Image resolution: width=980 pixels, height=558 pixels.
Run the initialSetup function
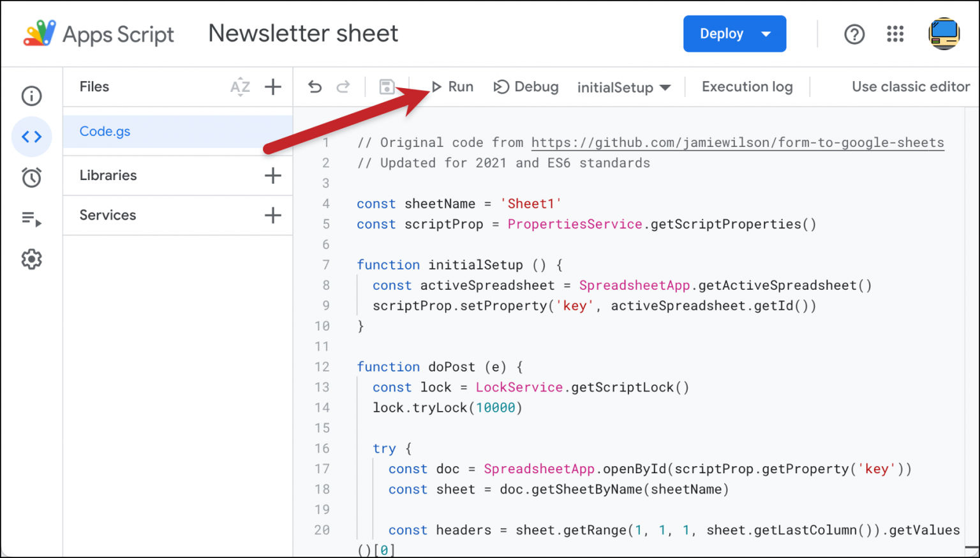point(452,86)
